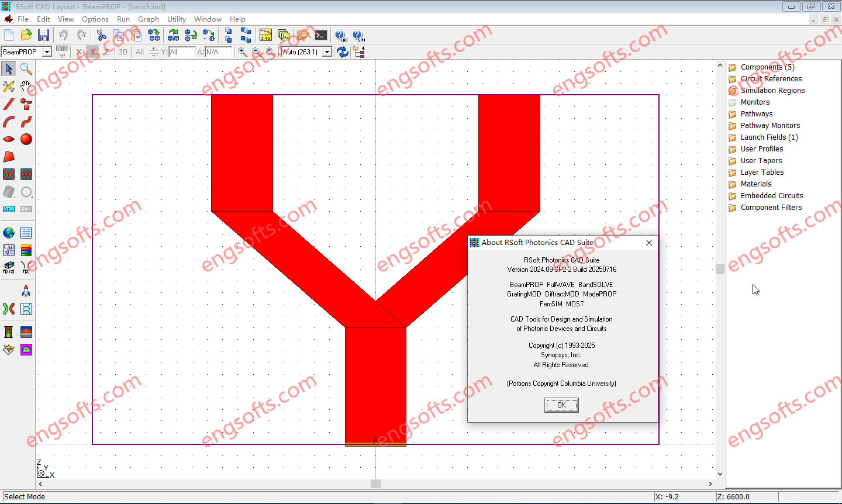The height and width of the screenshot is (504, 842).
Task: Select the straight segment waveguide tool
Action: (9, 104)
